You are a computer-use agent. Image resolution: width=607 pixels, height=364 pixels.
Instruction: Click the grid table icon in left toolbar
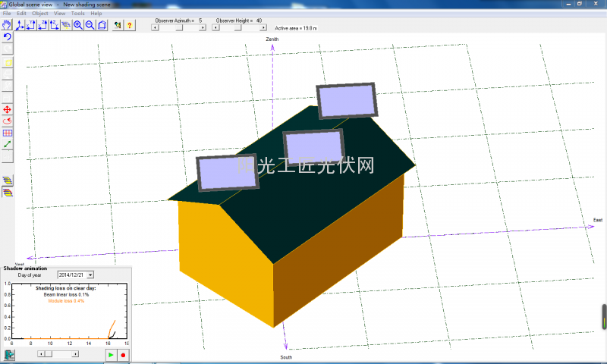click(x=8, y=133)
